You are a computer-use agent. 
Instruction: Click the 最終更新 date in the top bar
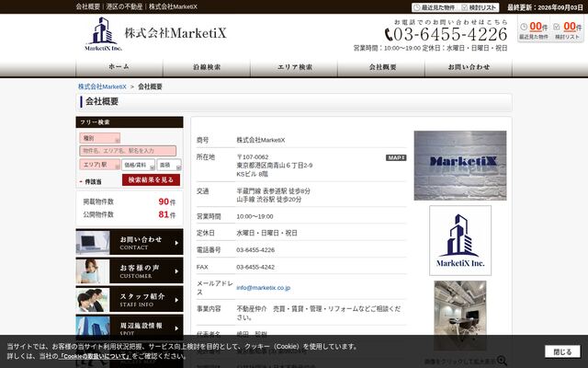(x=545, y=7)
